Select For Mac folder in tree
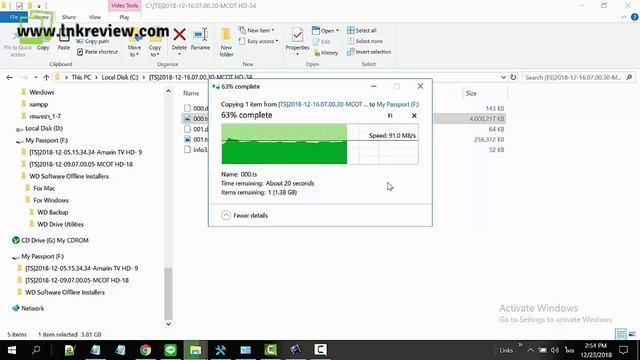Image resolution: width=640 pixels, height=360 pixels. (44, 188)
